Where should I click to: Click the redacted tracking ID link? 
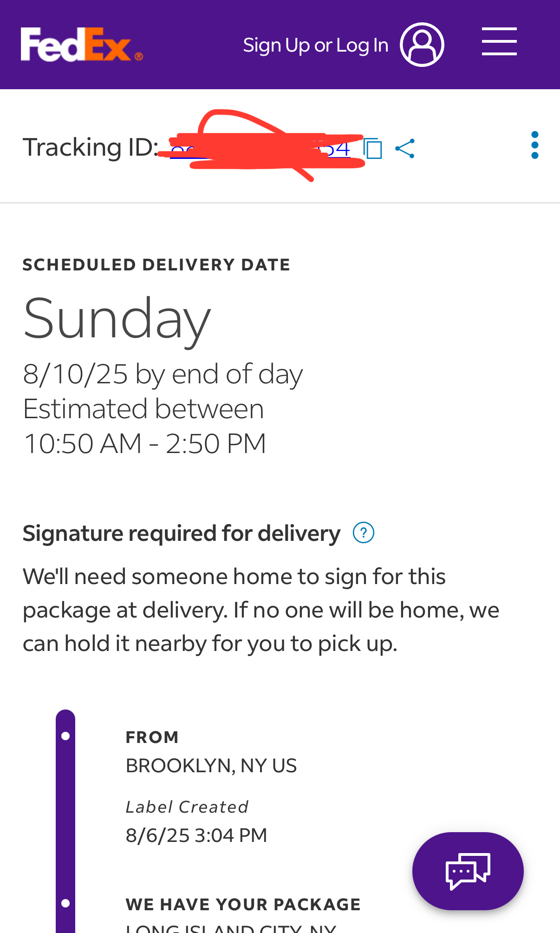[x=260, y=149]
